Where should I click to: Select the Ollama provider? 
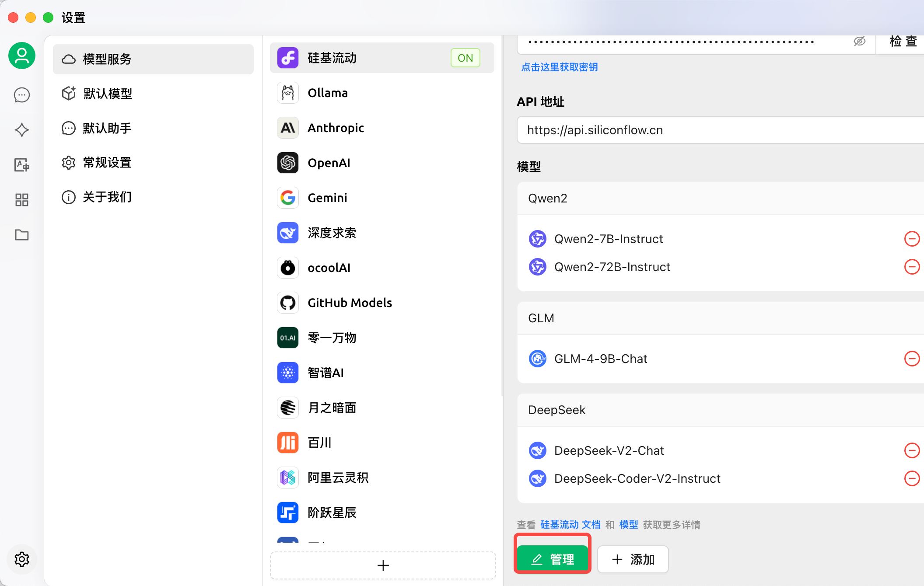pos(327,93)
